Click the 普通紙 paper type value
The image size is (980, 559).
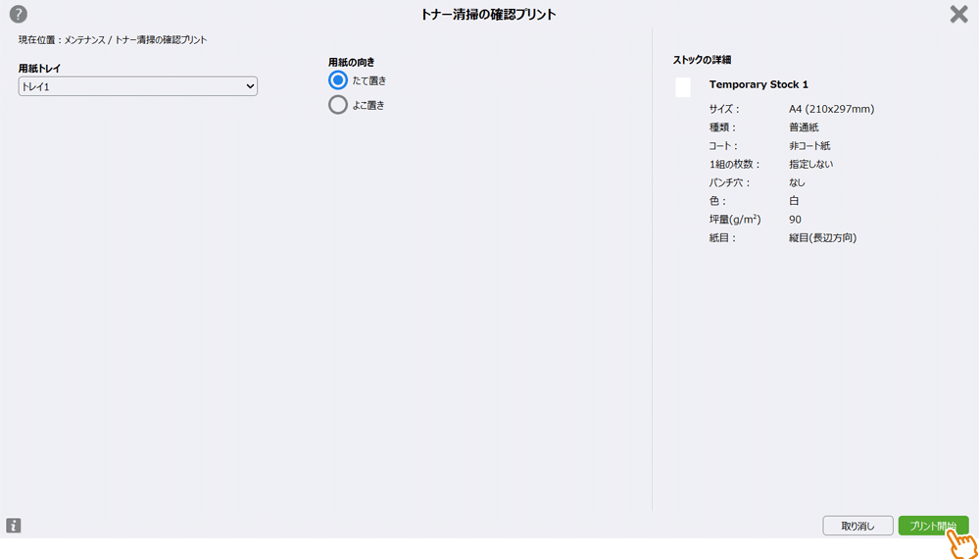click(804, 127)
